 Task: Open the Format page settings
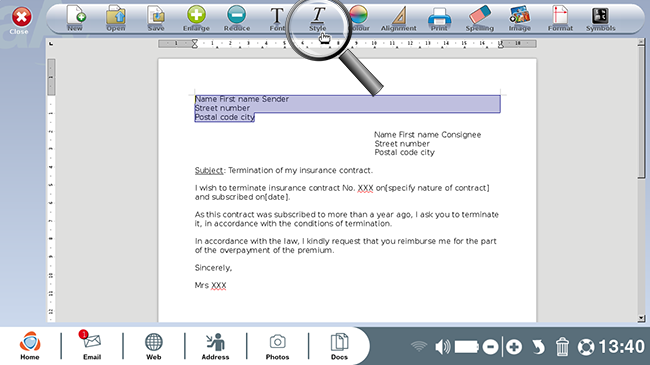pos(560,18)
